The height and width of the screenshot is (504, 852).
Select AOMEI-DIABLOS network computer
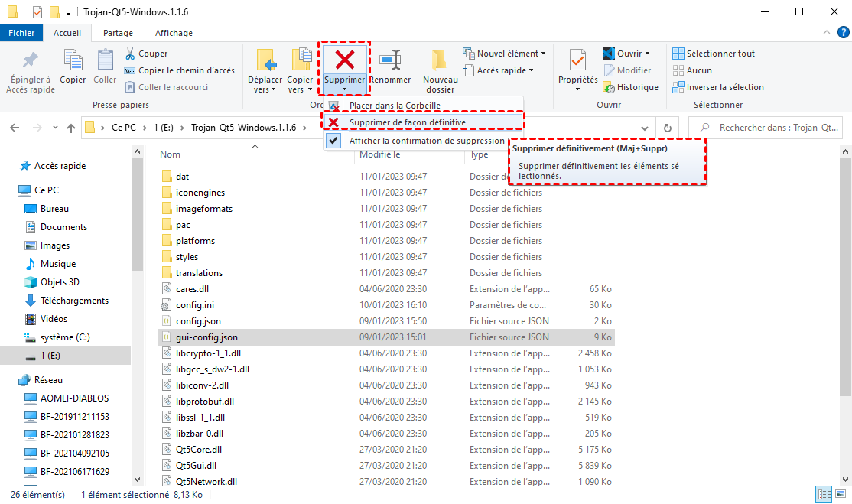[x=74, y=398]
